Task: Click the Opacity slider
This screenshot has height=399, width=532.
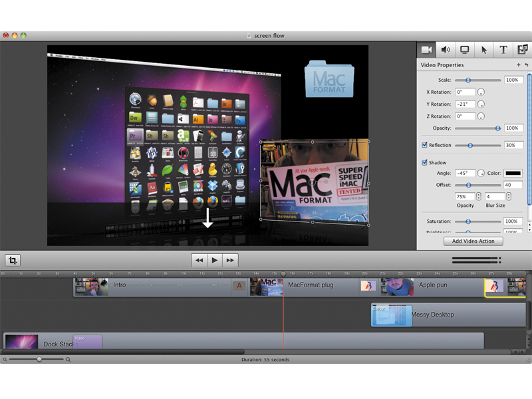Action: click(x=477, y=128)
